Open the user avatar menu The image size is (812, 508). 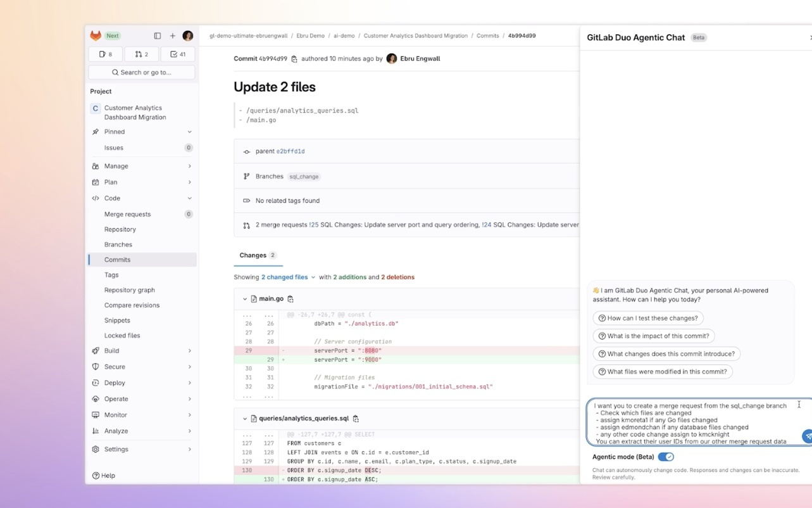pyautogui.click(x=188, y=35)
